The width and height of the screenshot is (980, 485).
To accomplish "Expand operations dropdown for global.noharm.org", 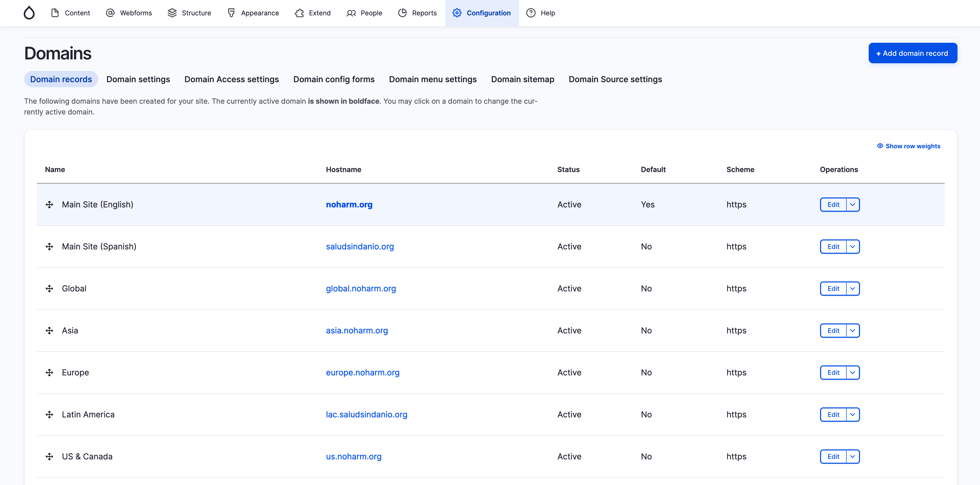I will (853, 289).
